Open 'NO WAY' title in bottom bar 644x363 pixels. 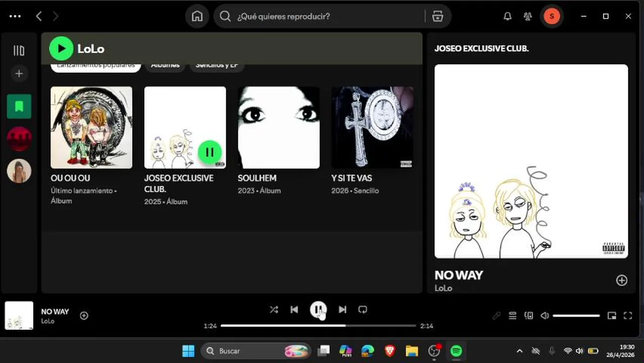click(55, 312)
